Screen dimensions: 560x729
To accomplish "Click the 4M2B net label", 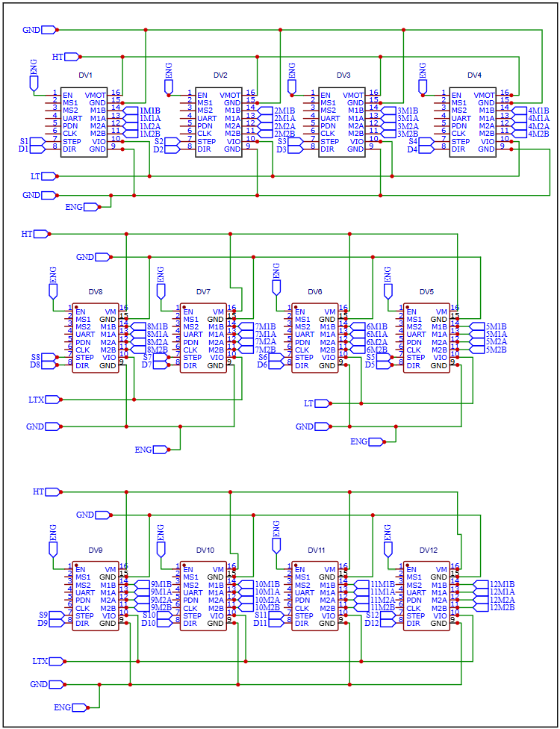I will 538,134.
